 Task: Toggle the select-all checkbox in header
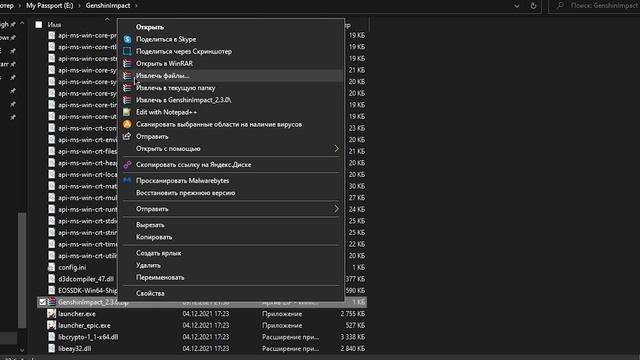pos(39,25)
